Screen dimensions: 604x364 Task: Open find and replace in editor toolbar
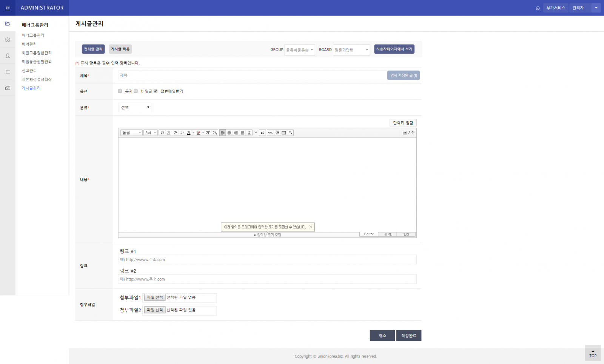tap(290, 133)
